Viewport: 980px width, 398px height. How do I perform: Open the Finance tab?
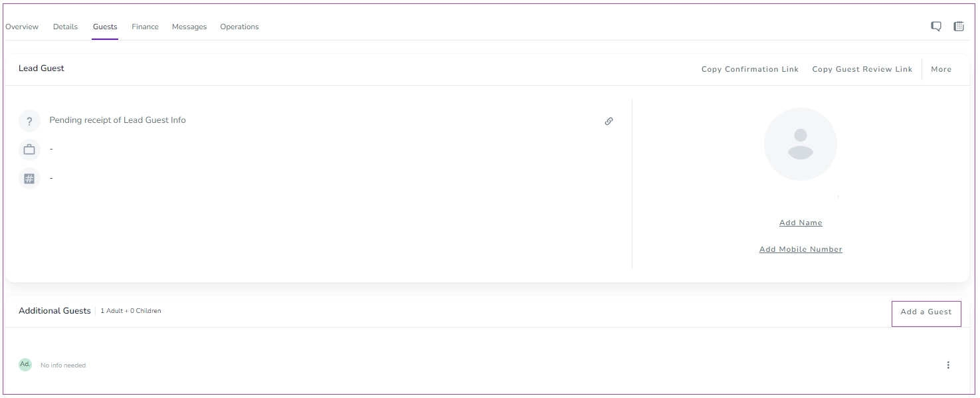[145, 27]
